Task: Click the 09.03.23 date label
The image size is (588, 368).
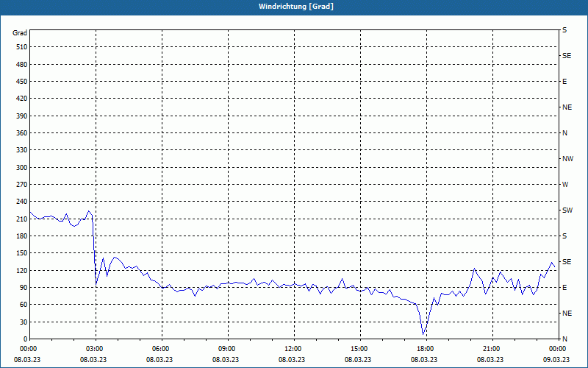Action: click(556, 359)
